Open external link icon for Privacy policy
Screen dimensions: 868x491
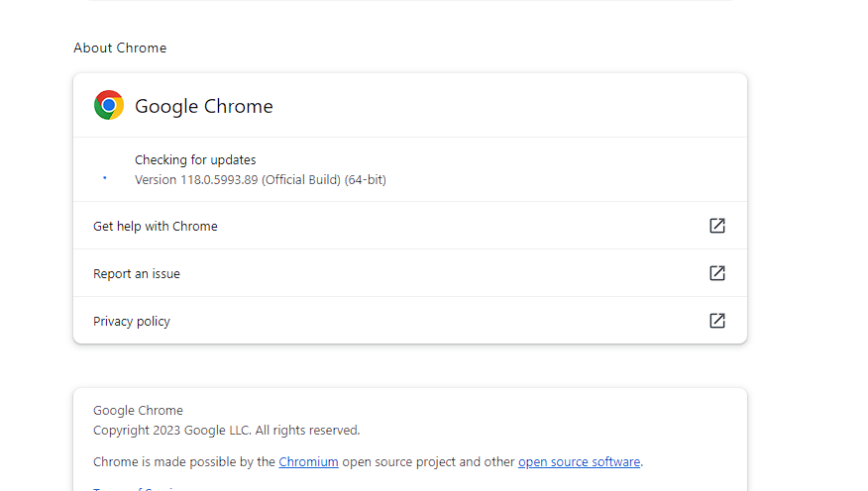pos(716,321)
